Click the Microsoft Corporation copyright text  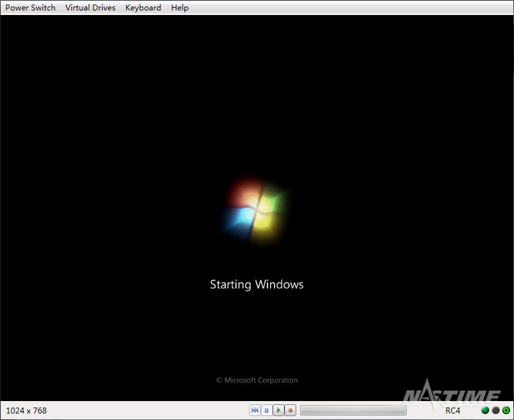tap(257, 380)
